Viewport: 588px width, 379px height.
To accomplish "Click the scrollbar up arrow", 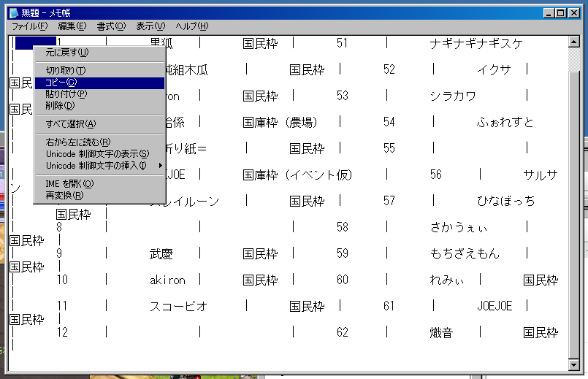I will click(x=573, y=42).
